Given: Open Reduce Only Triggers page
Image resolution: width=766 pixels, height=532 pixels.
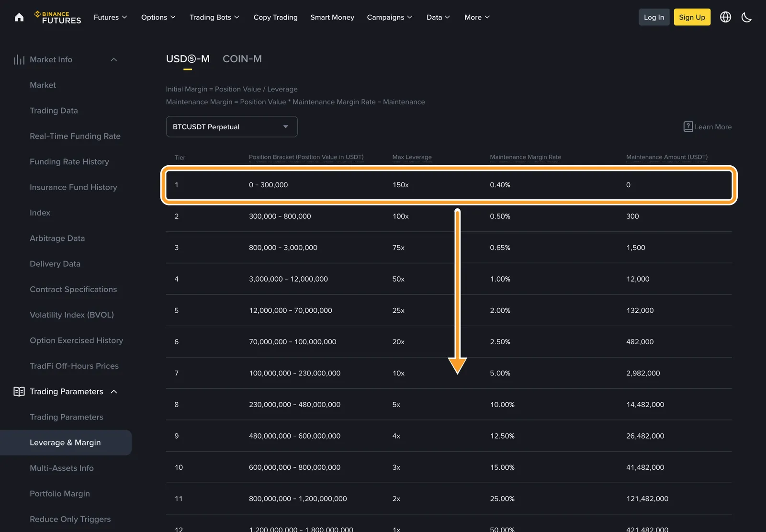Looking at the screenshot, I should [x=70, y=519].
